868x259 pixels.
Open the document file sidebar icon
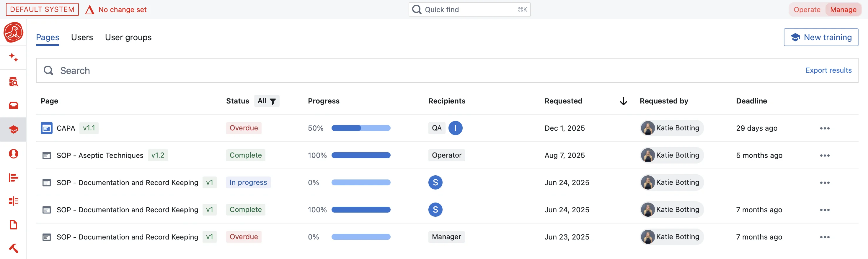click(14, 225)
